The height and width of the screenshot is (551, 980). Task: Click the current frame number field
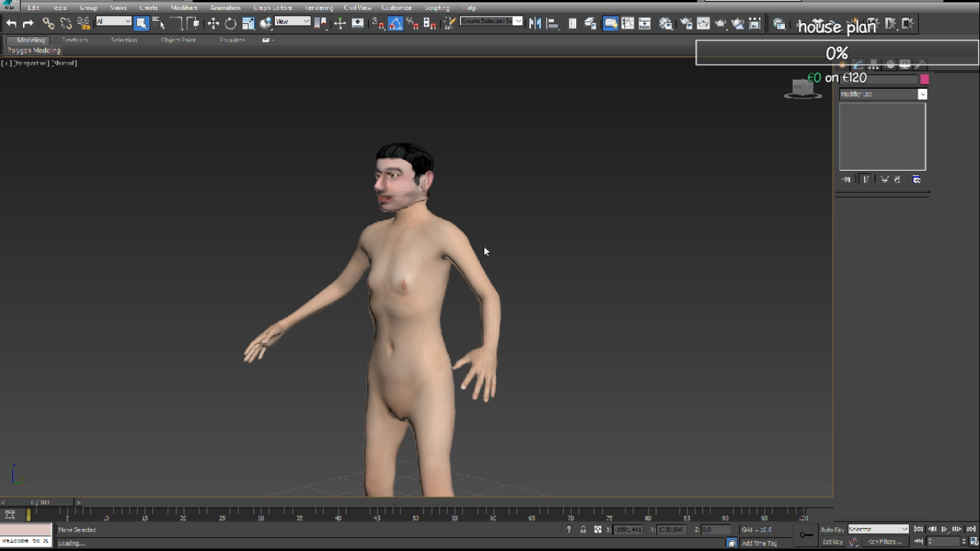(x=943, y=542)
